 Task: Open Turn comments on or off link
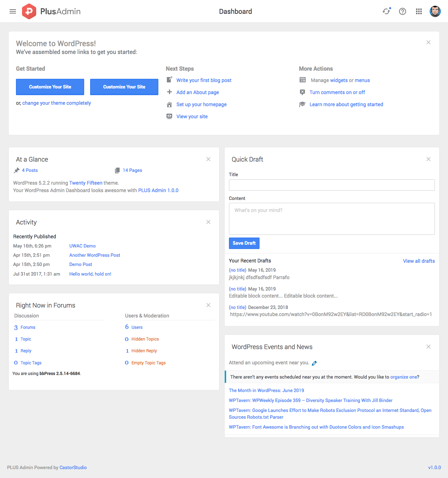tap(337, 92)
